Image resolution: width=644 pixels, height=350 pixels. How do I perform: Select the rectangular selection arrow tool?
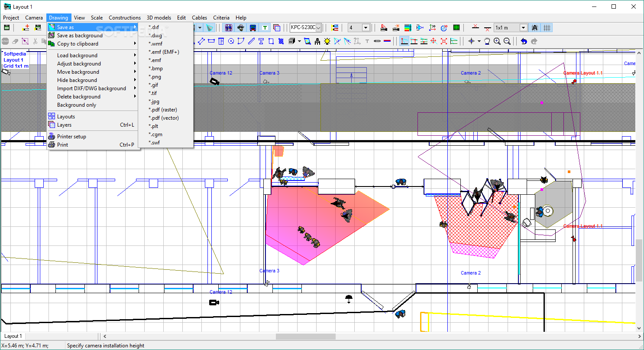pos(25,41)
